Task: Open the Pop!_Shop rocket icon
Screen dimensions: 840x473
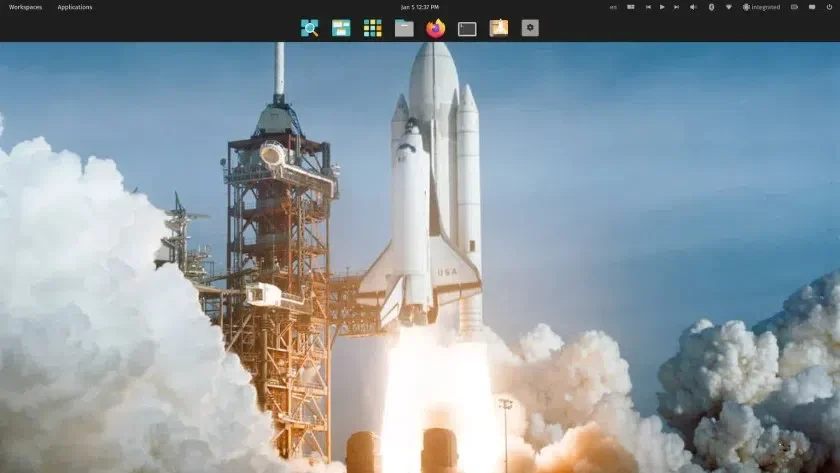Action: 499,28
